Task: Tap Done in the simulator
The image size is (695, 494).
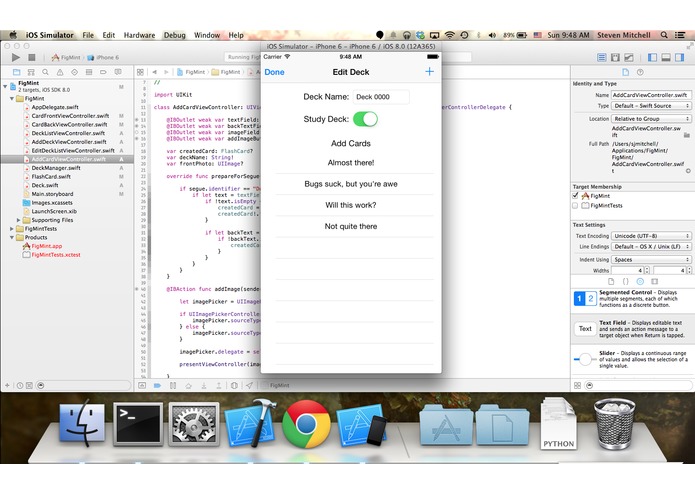Action: pyautogui.click(x=274, y=72)
